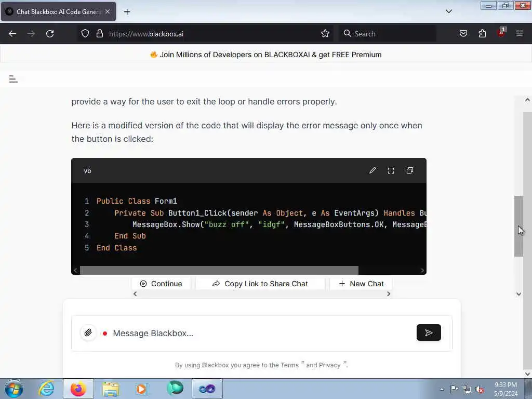The image size is (532, 399).
Task: Open the Firefox extensions puzzle icon
Action: click(x=482, y=34)
